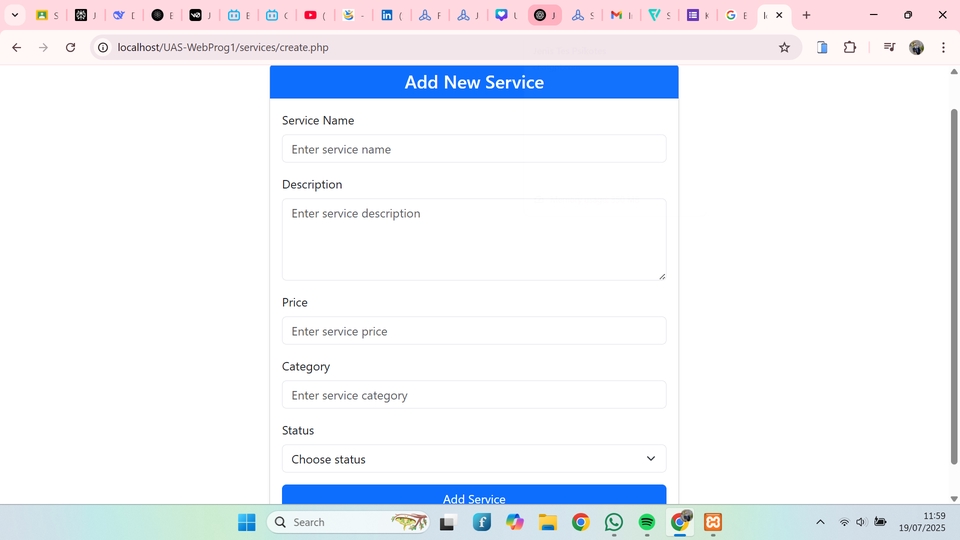Viewport: 960px width, 540px height.
Task: Click the Windows taskbar Search box
Action: coord(348,522)
